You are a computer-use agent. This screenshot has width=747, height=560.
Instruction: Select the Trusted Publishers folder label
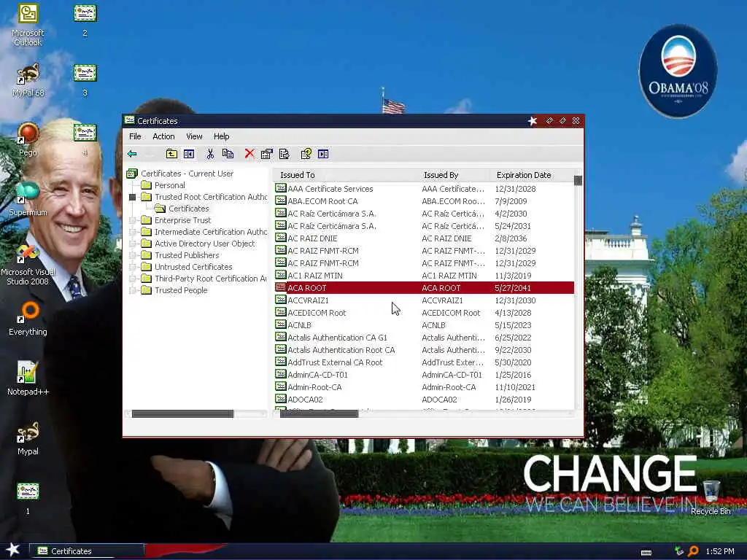(187, 255)
